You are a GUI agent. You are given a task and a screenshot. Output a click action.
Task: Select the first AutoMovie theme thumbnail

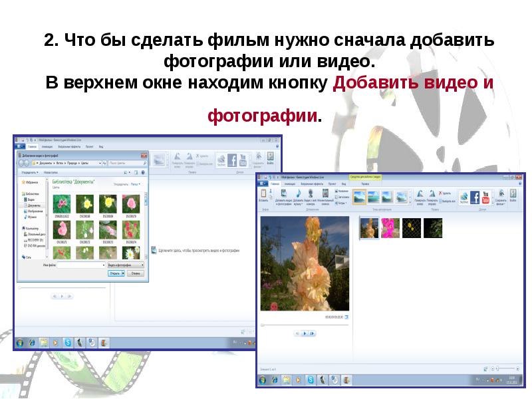(x=359, y=197)
